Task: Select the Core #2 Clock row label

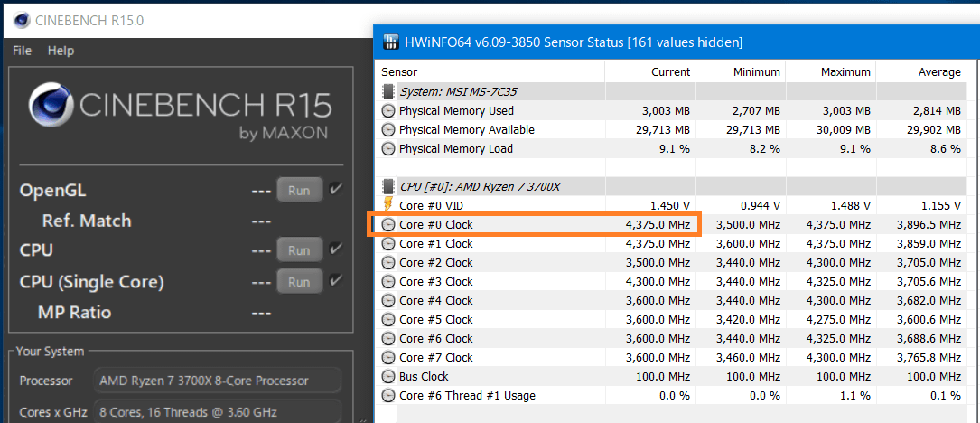Action: click(x=436, y=262)
